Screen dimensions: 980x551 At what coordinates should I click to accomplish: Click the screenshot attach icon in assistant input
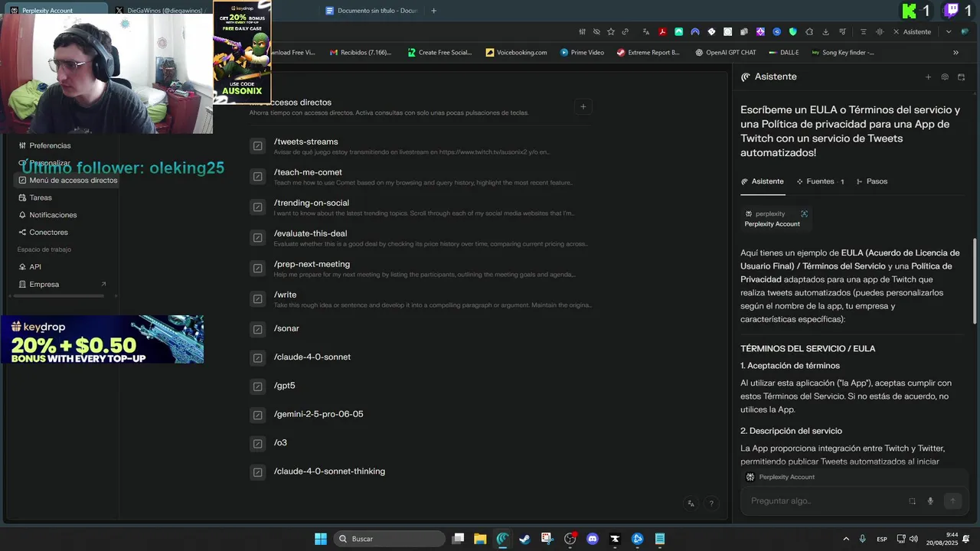click(x=912, y=501)
